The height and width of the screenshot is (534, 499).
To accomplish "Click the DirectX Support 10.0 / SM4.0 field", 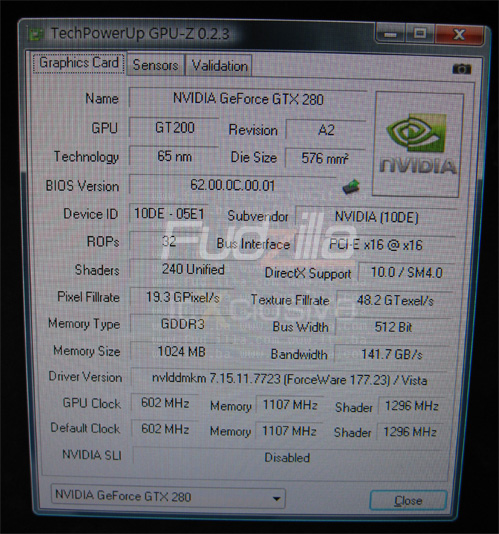I will point(406,273).
